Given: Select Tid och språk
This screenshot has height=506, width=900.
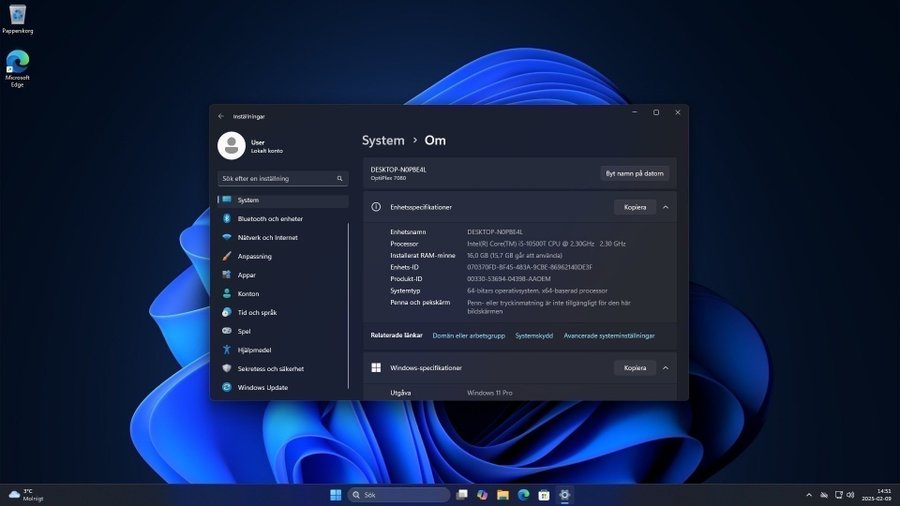Looking at the screenshot, I should tap(255, 312).
